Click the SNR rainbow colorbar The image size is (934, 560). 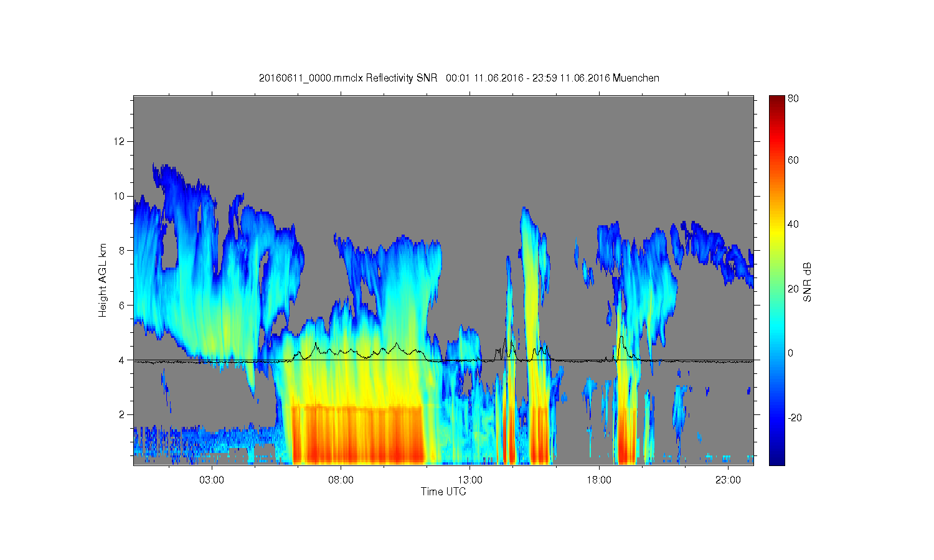(x=776, y=281)
